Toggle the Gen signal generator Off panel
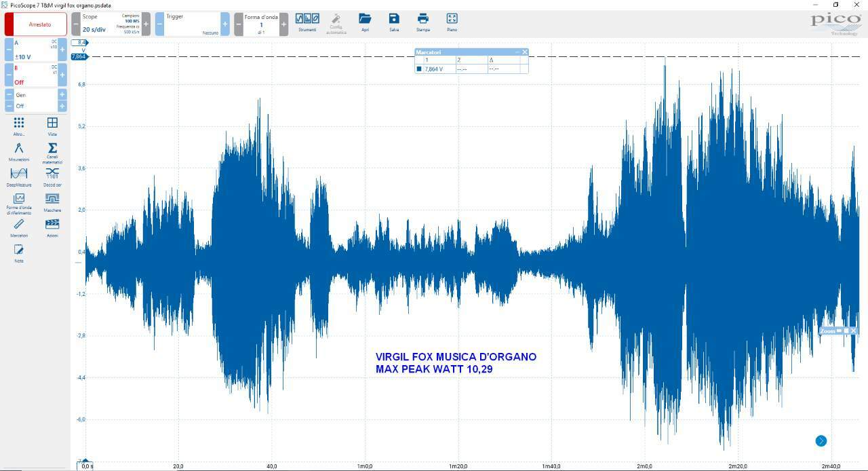The image size is (868, 471). 36,100
